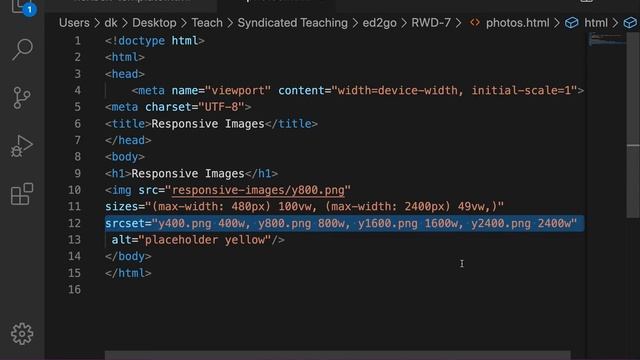640x360 pixels.
Task: Click the meta name viewport tag text
Action: pyautogui.click(x=201, y=90)
